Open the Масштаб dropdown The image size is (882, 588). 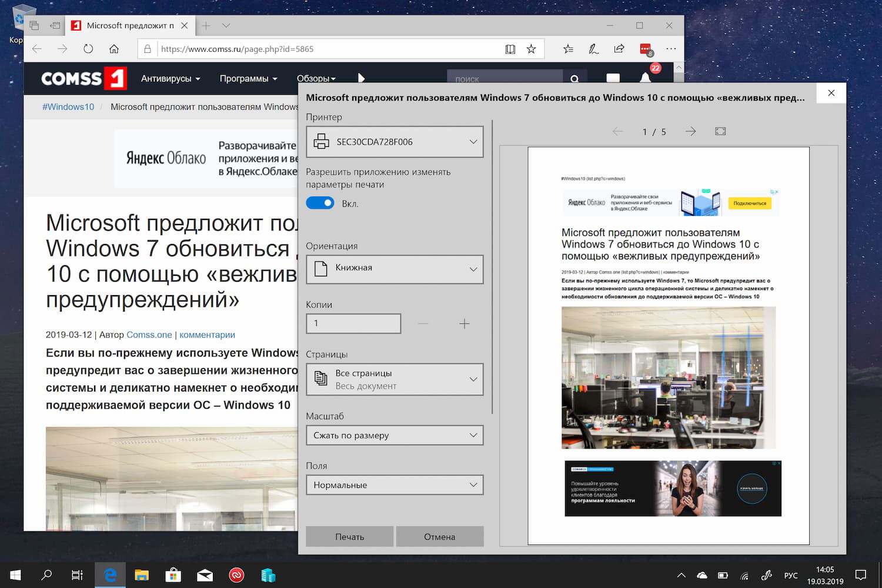[394, 435]
